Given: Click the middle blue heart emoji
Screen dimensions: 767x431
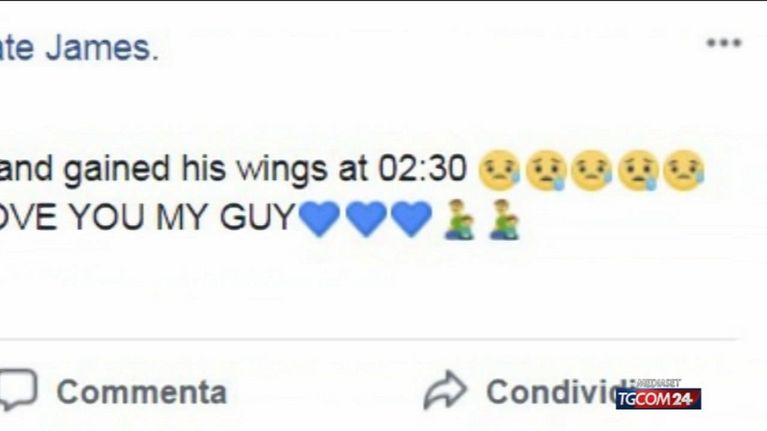Looking at the screenshot, I should click(365, 219).
